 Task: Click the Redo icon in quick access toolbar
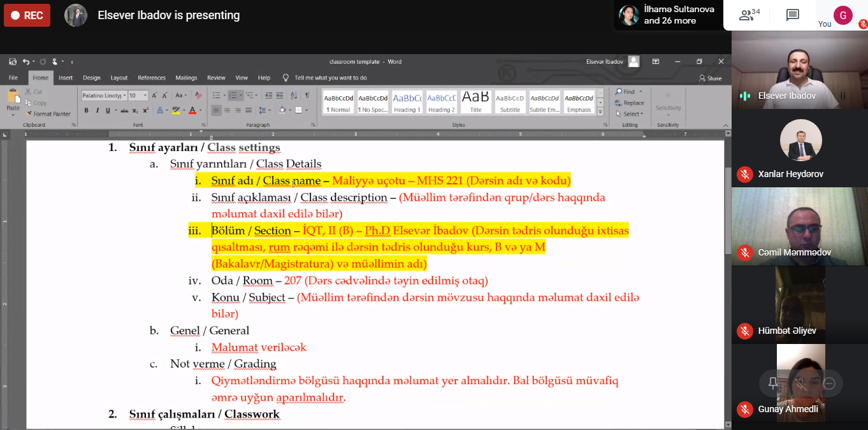click(x=43, y=61)
